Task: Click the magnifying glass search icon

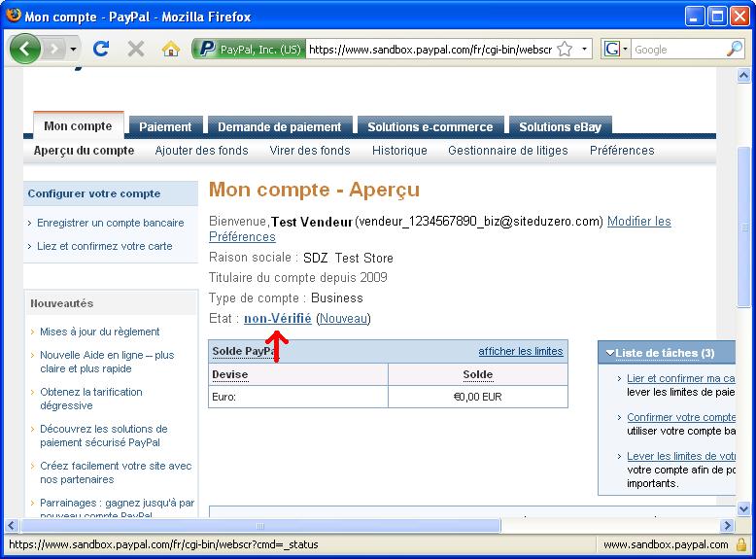Action: (735, 50)
